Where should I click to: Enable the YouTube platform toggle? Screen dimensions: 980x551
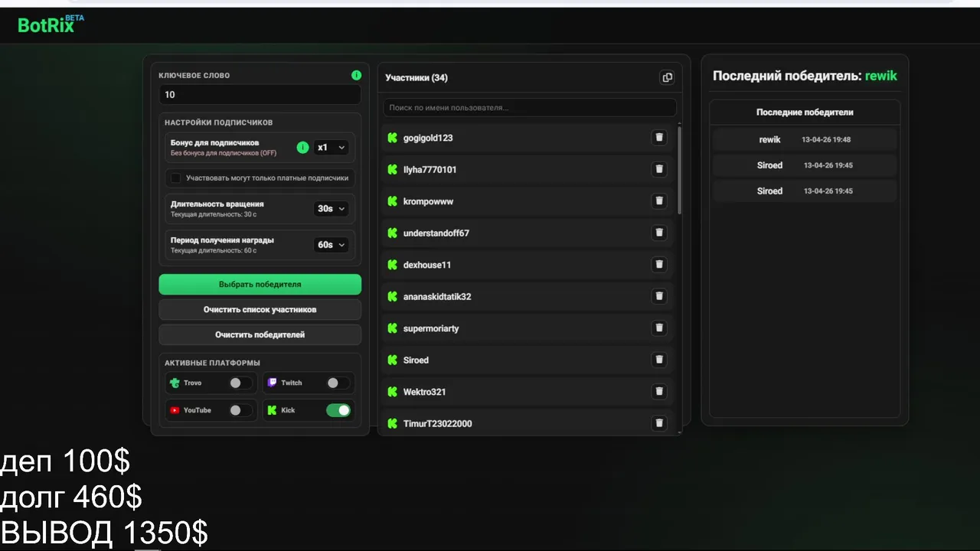240,410
